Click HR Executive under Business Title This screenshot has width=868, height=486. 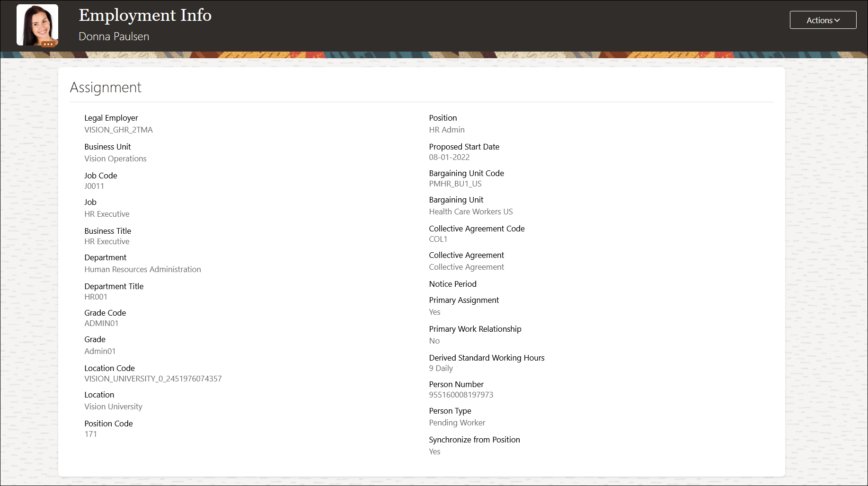(107, 241)
